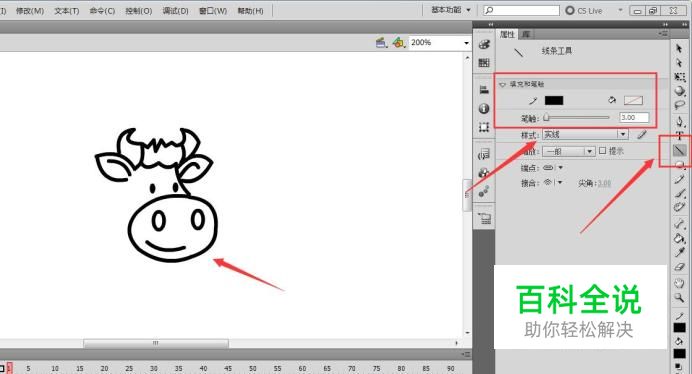Click the 尖角 3.00 miter value

tap(604, 183)
